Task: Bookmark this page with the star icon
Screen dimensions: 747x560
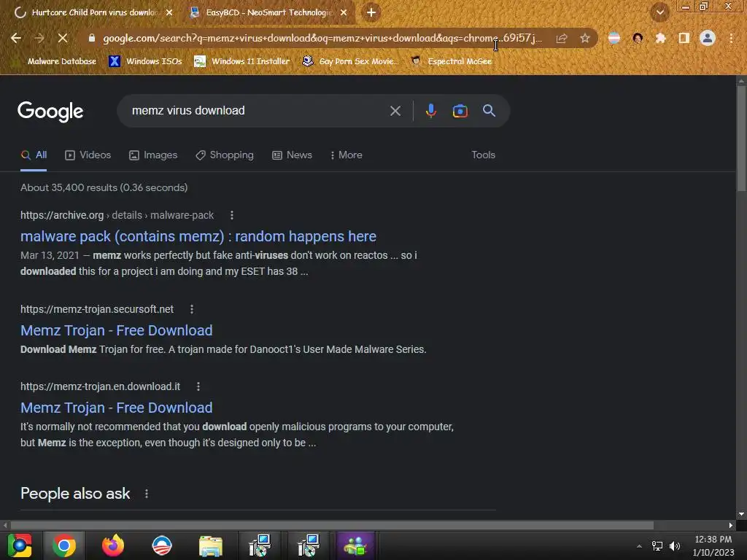Action: pos(585,38)
